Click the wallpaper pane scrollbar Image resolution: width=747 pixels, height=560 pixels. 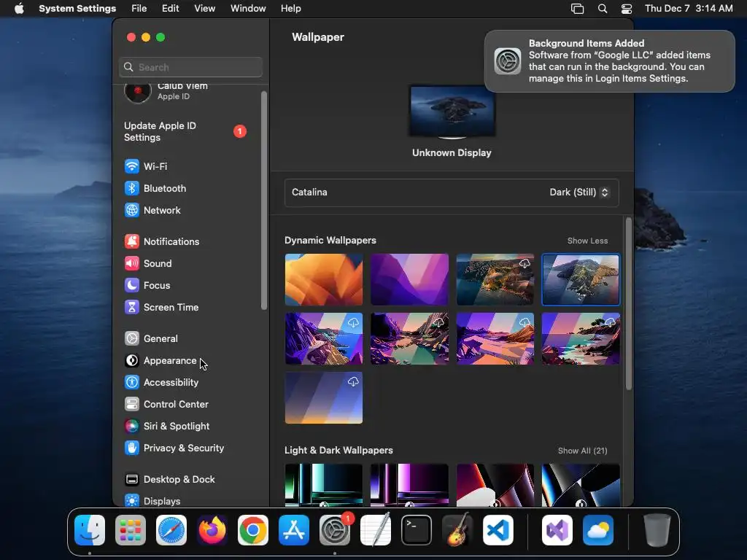629,303
